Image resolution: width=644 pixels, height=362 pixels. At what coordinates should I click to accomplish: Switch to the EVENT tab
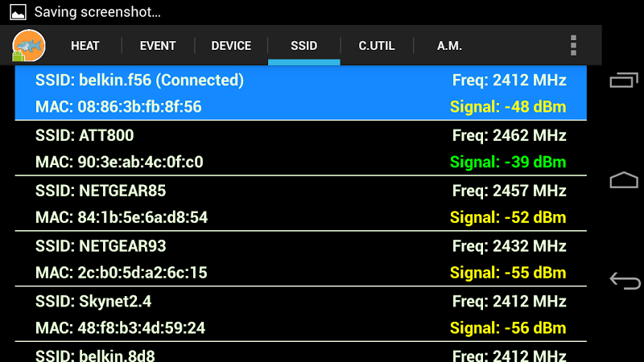click(x=158, y=46)
